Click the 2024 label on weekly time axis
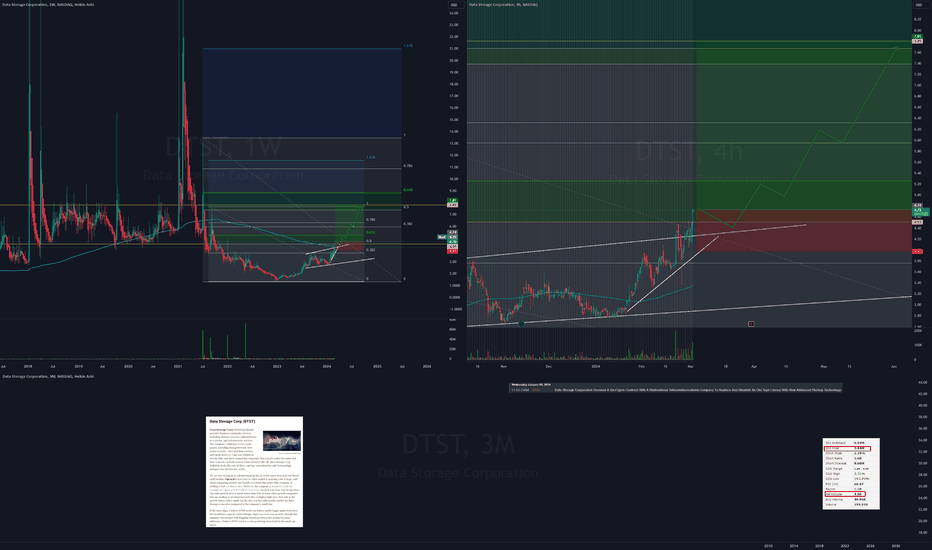The image size is (932, 550). pos(326,366)
